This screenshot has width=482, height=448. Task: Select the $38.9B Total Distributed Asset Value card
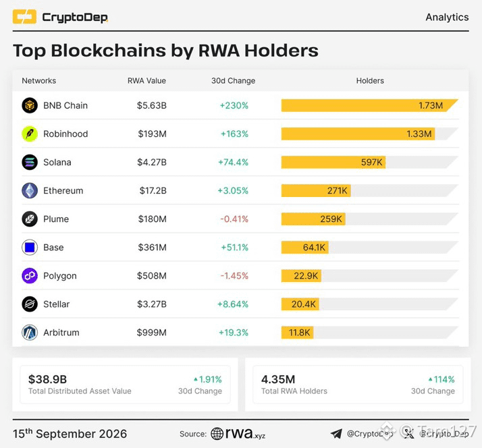[x=125, y=385]
